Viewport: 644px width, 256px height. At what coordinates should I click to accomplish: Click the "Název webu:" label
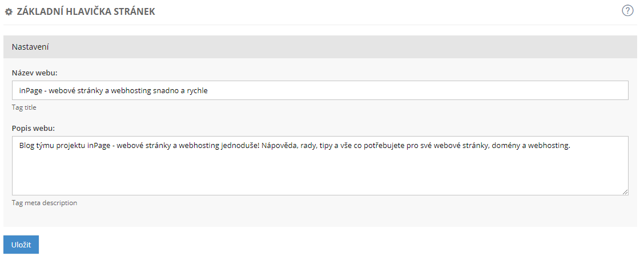coord(34,73)
